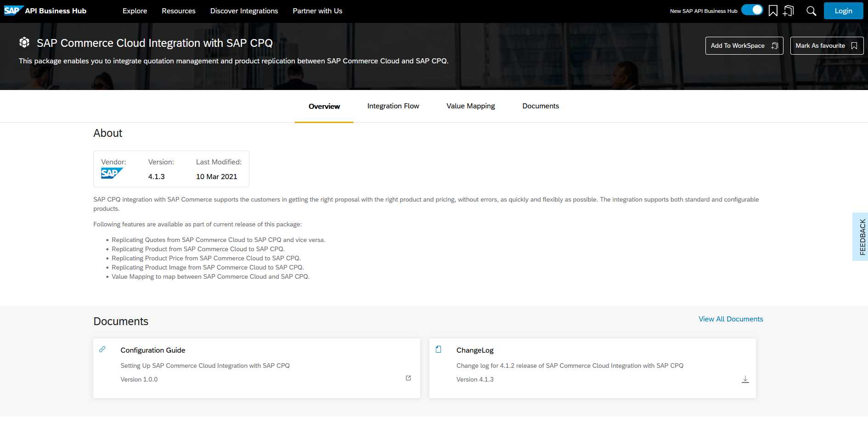Click the SAP logo in the header
Image resolution: width=868 pixels, height=422 pixels.
(x=13, y=11)
